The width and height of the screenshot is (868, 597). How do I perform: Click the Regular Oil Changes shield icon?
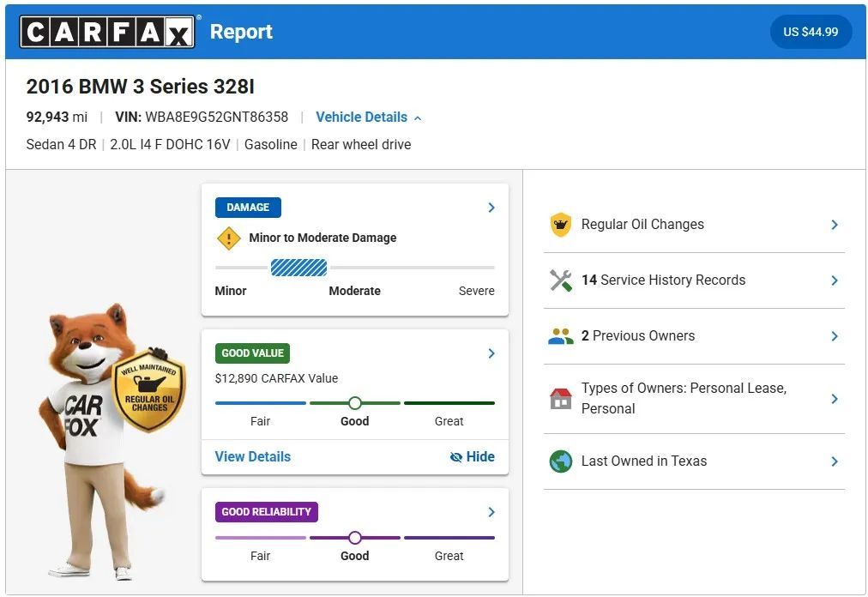coord(561,224)
